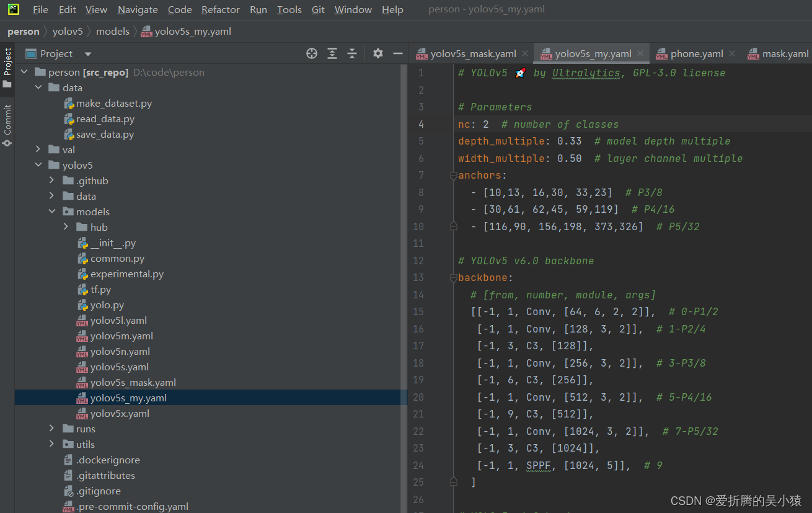Image resolution: width=812 pixels, height=513 pixels.
Task: Close the yolov5s_mask.yaml editor tab
Action: [526, 54]
